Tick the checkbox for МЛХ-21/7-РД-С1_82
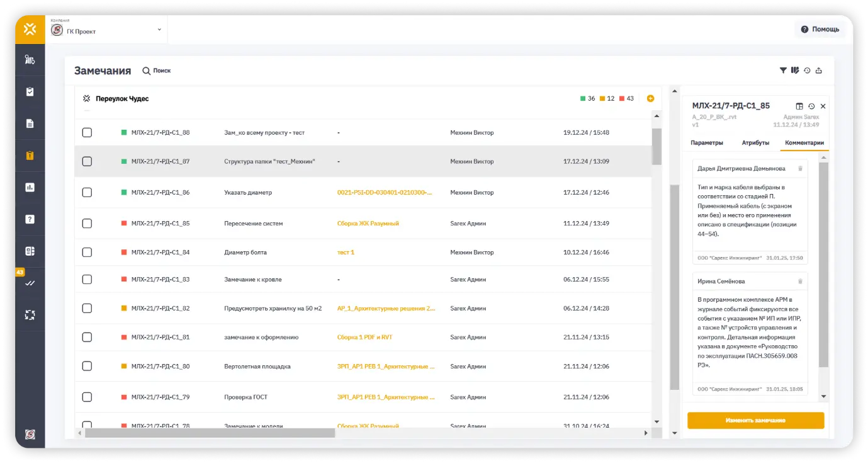The height and width of the screenshot is (463, 868). coord(87,308)
